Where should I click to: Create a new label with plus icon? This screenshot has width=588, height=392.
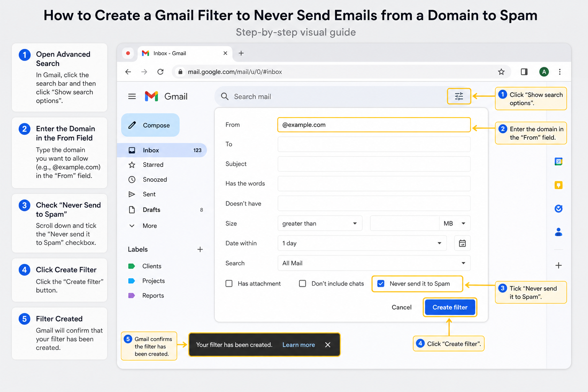(x=200, y=249)
